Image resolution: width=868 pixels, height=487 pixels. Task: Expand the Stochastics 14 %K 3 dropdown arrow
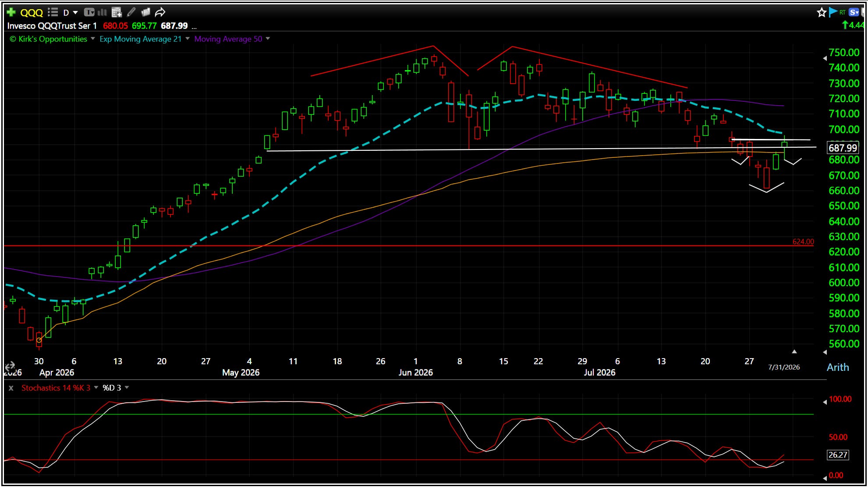click(x=96, y=387)
